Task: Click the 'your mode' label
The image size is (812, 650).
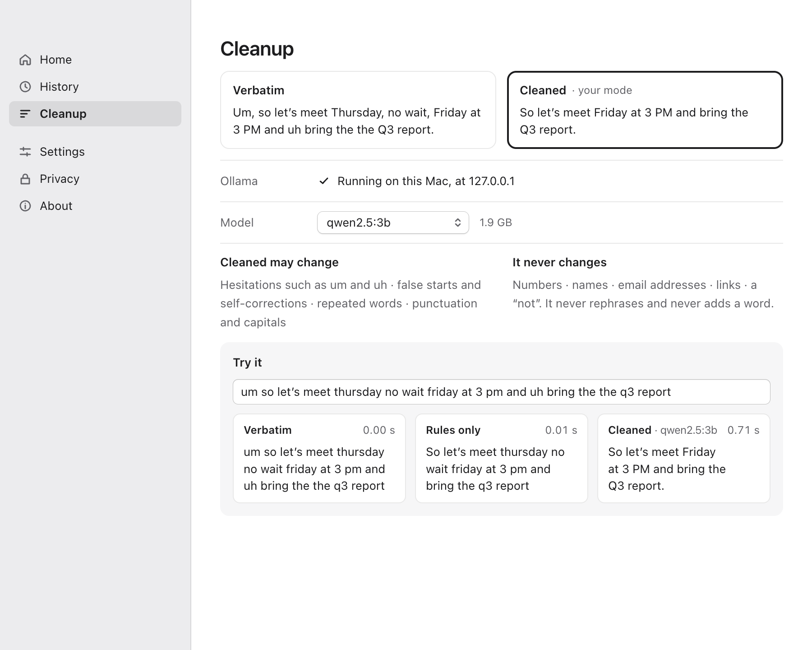Action: coord(605,90)
